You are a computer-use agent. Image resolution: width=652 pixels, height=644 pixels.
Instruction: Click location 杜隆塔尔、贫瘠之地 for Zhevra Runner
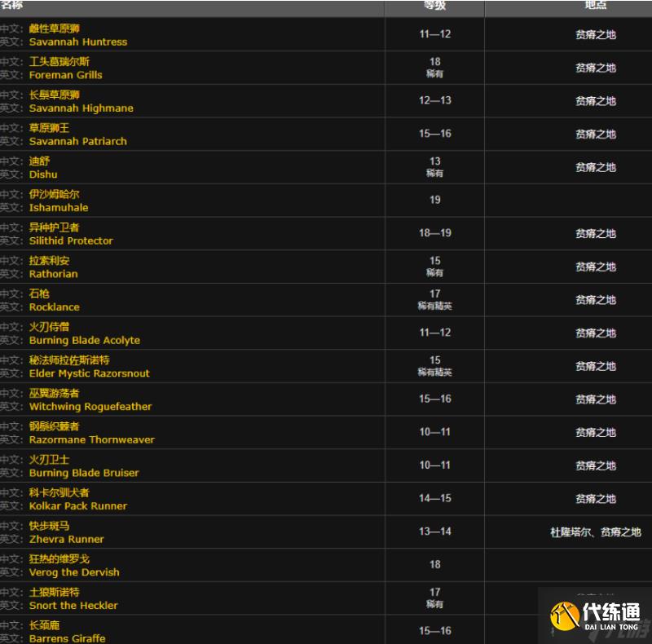(596, 532)
